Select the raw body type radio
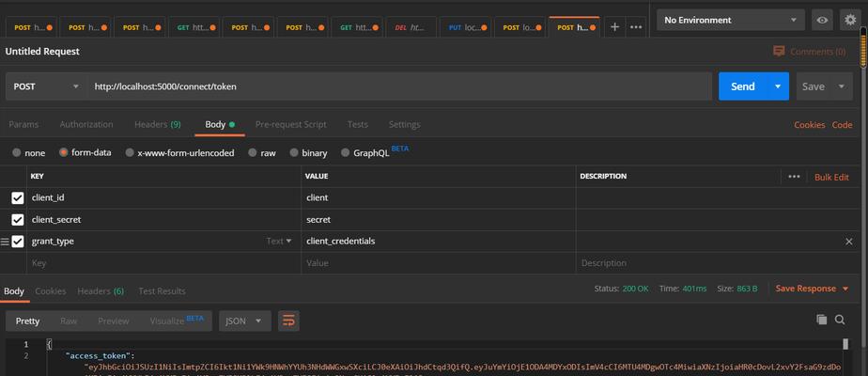Screen dimensions: 868x376 pos(253,153)
